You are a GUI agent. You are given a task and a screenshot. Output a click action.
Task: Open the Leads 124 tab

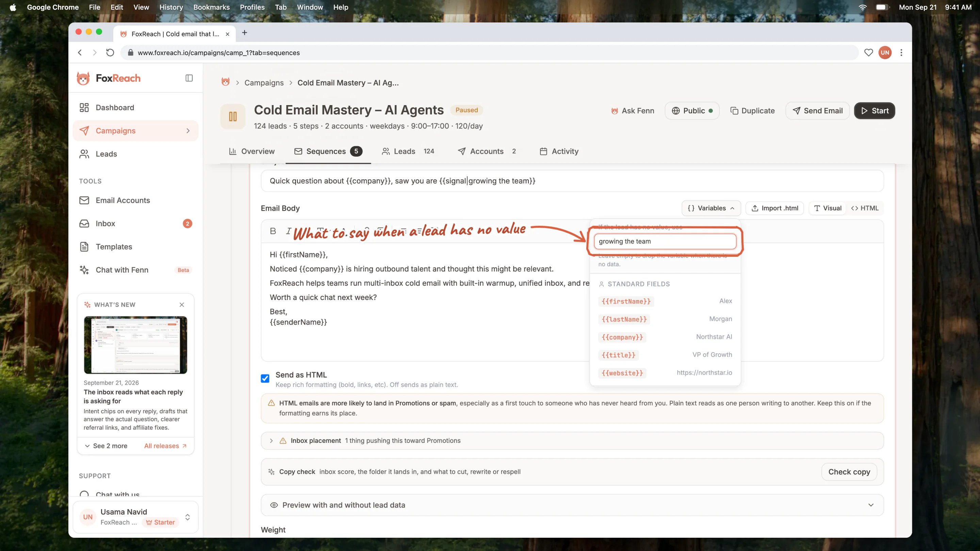click(x=408, y=151)
